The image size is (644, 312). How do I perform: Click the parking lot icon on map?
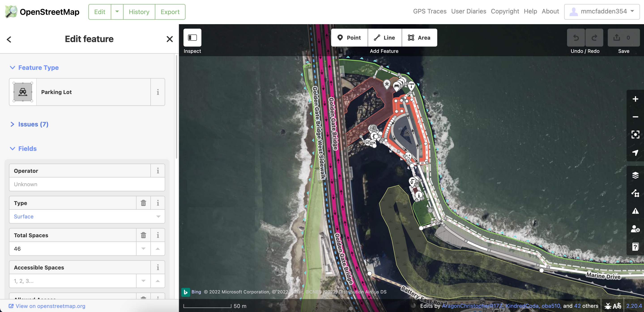(x=407, y=132)
